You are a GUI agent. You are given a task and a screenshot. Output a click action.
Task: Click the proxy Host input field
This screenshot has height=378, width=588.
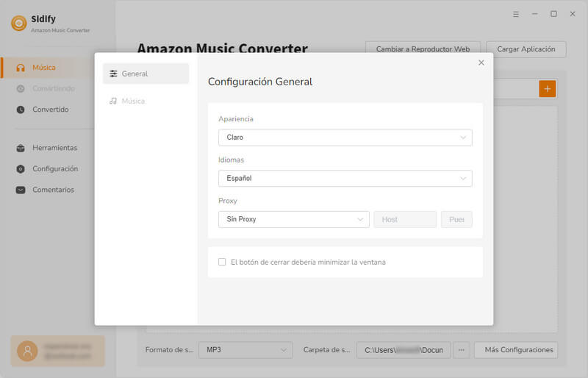coord(405,219)
